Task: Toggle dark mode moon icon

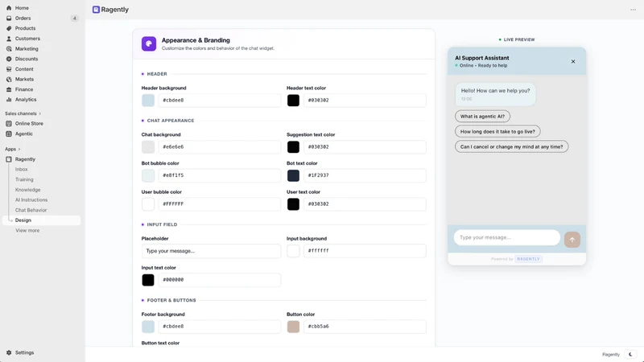Action: (x=630, y=354)
